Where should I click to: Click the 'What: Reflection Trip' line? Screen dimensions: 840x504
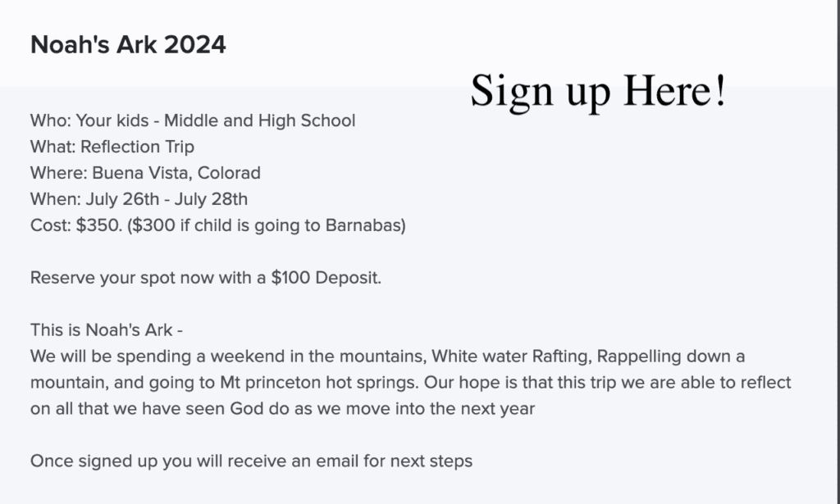click(112, 147)
